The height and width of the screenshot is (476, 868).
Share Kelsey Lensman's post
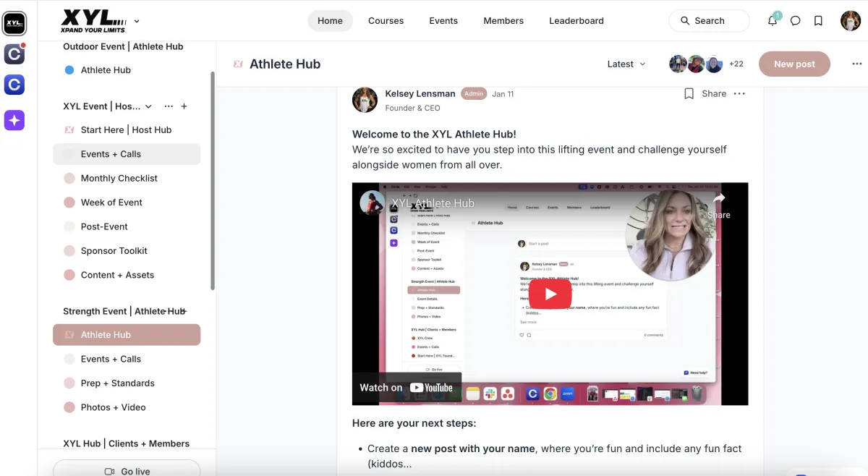point(714,93)
